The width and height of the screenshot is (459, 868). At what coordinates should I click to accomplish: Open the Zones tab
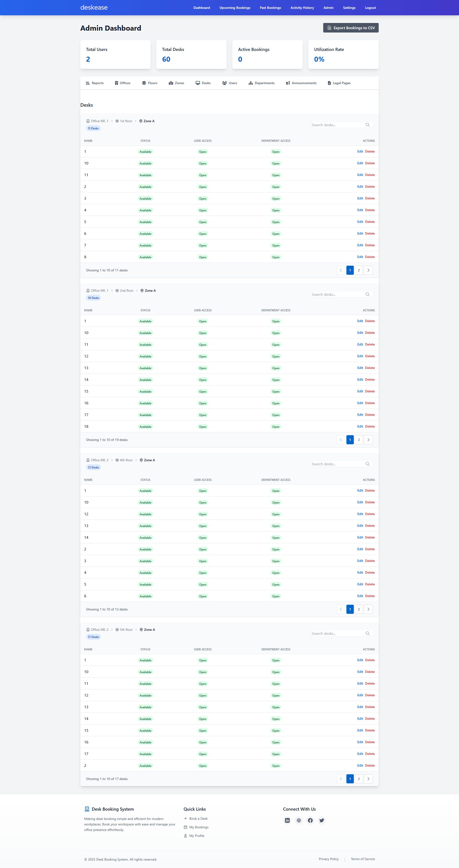click(x=176, y=83)
